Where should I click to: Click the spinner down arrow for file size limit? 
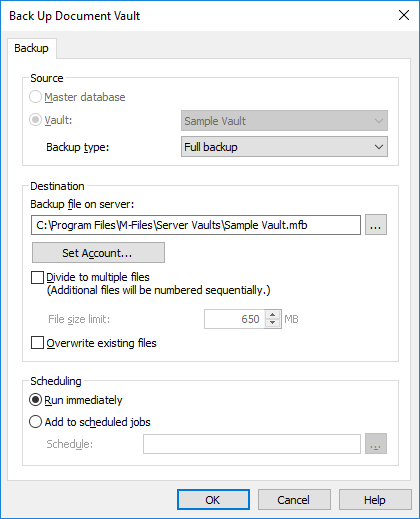[x=273, y=323]
